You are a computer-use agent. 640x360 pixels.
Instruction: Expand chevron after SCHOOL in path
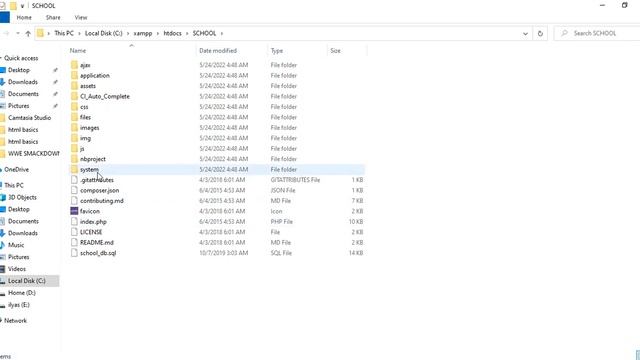coord(222,33)
